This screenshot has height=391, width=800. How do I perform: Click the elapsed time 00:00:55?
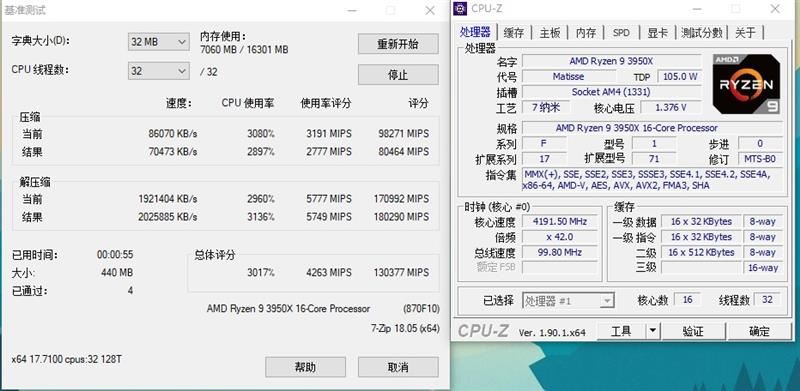tap(115, 255)
